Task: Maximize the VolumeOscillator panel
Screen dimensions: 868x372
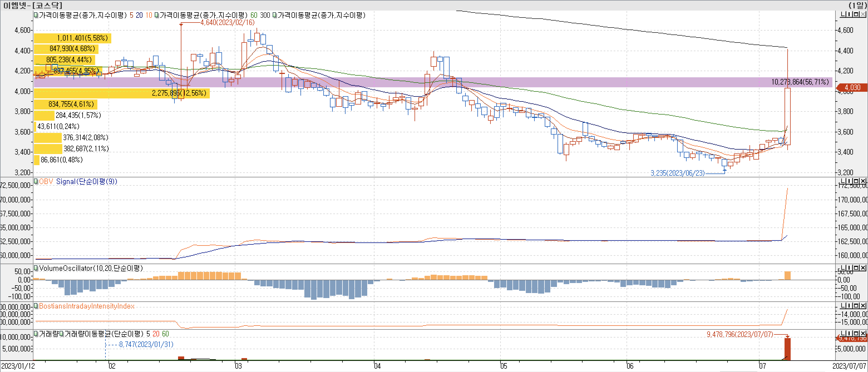Action: coord(856,268)
